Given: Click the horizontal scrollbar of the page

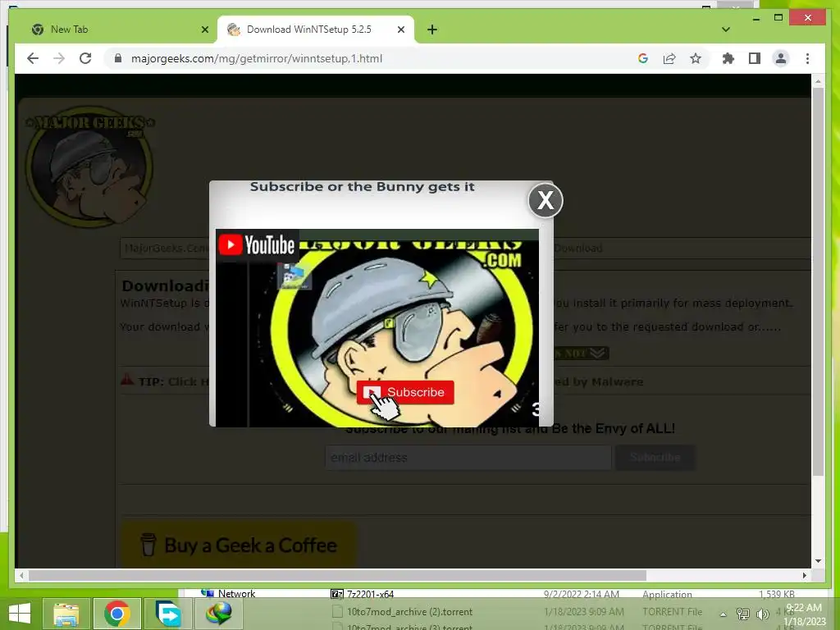Looking at the screenshot, I should coord(337,575).
